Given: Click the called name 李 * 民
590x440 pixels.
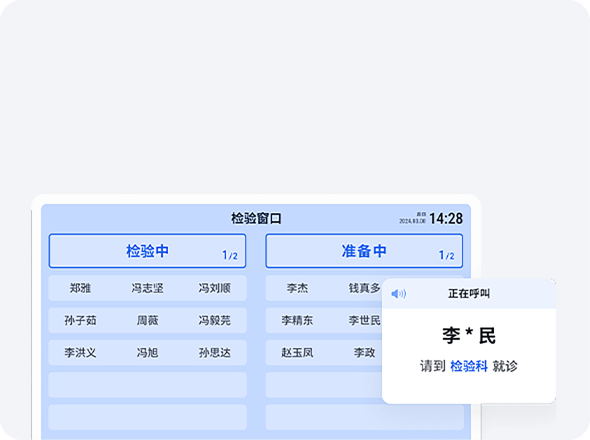Looking at the screenshot, I should pyautogui.click(x=469, y=336).
